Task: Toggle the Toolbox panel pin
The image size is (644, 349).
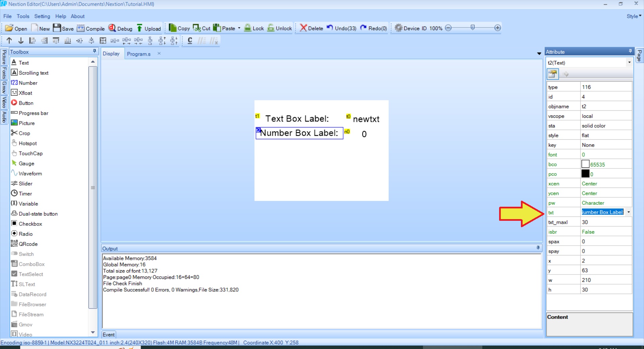Action: 94,51
